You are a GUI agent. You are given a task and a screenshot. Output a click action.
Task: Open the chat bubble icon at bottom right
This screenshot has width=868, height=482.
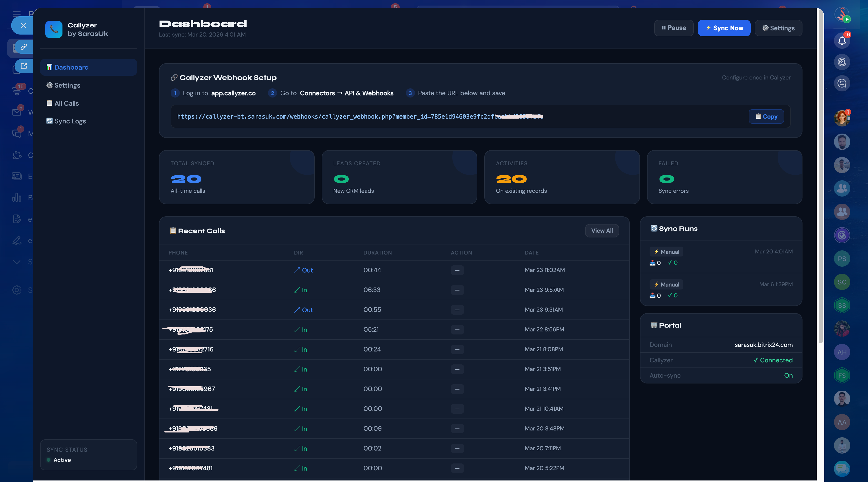(x=842, y=469)
